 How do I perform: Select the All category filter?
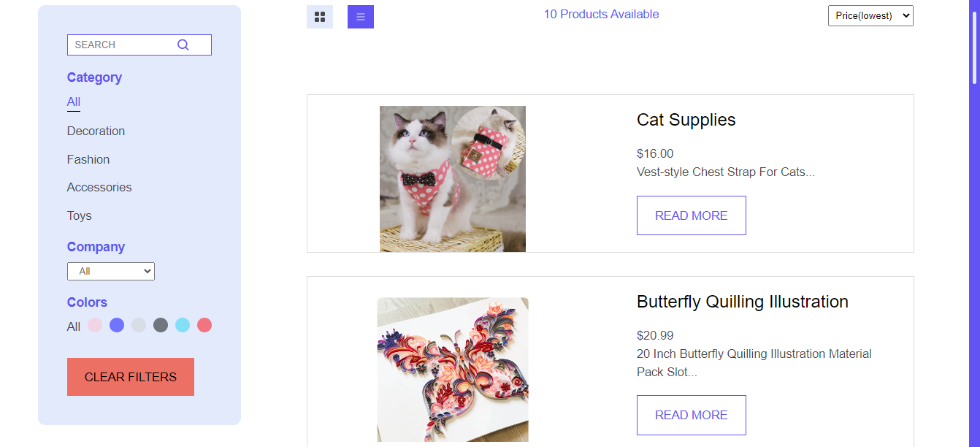74,102
